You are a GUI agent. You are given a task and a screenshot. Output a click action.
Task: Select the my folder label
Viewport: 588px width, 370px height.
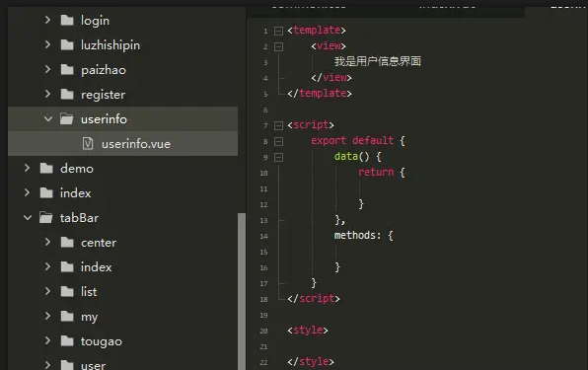coord(89,317)
